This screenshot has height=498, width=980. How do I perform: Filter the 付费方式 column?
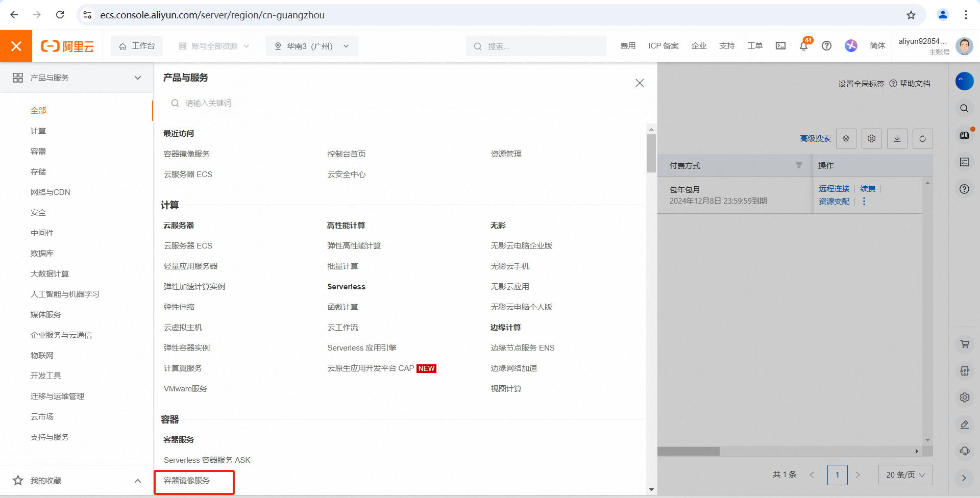point(799,165)
